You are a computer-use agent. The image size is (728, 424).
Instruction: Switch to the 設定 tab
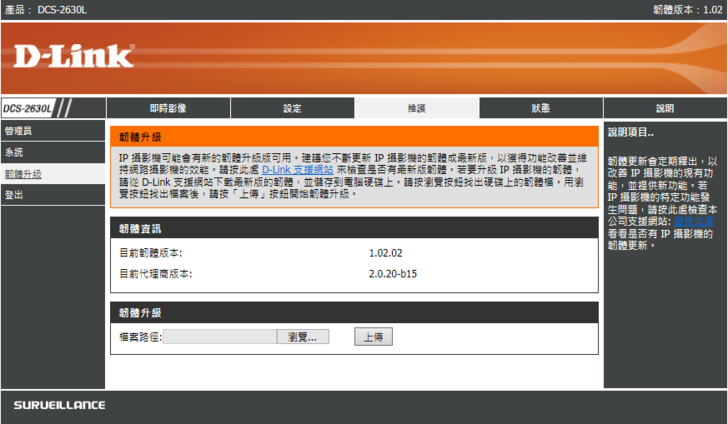(x=292, y=108)
